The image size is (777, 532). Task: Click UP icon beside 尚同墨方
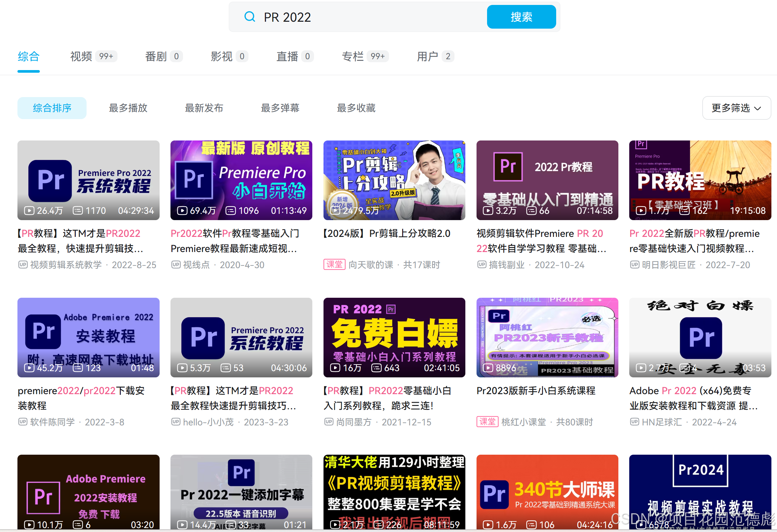pos(329,422)
